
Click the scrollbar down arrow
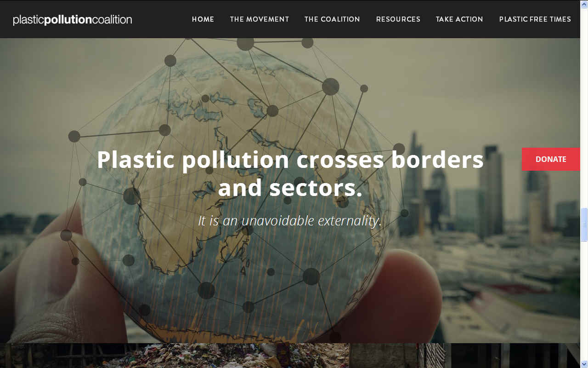tap(584, 364)
